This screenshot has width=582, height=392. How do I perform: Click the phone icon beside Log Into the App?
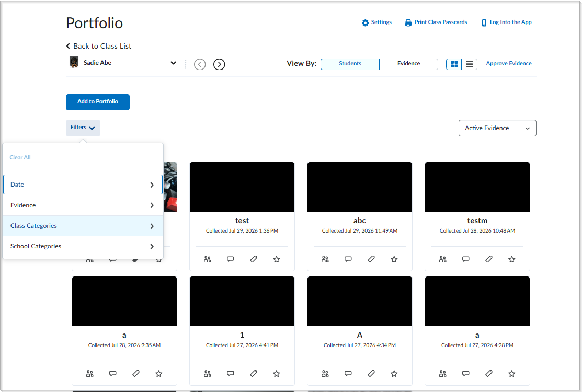point(484,22)
